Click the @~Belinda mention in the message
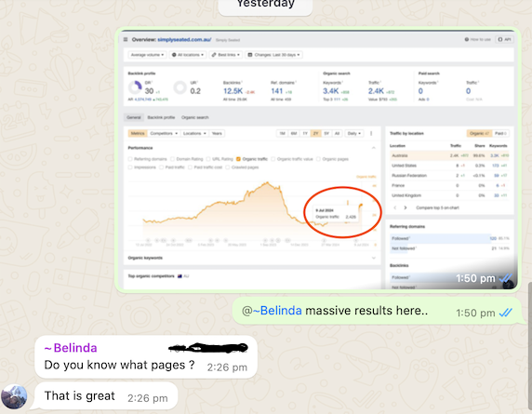Viewport: 532px width, 414px height. pos(272,311)
